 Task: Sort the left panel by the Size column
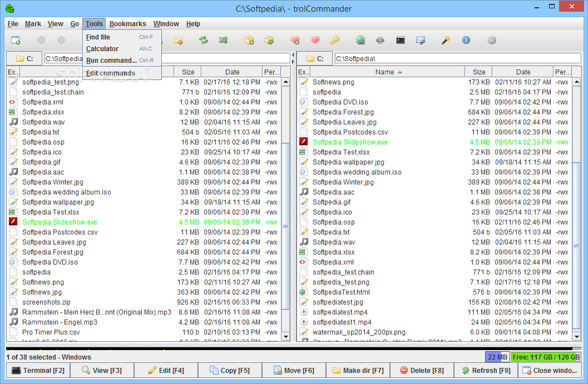click(188, 72)
